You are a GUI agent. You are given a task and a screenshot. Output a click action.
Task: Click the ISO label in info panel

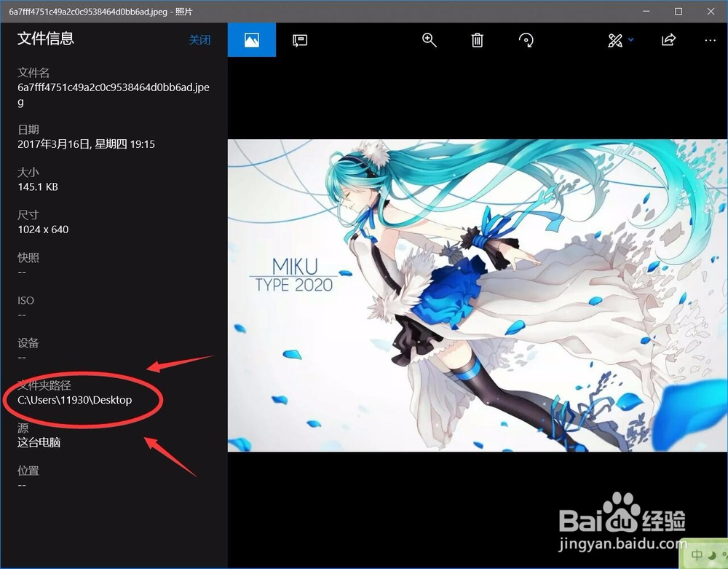[x=25, y=300]
